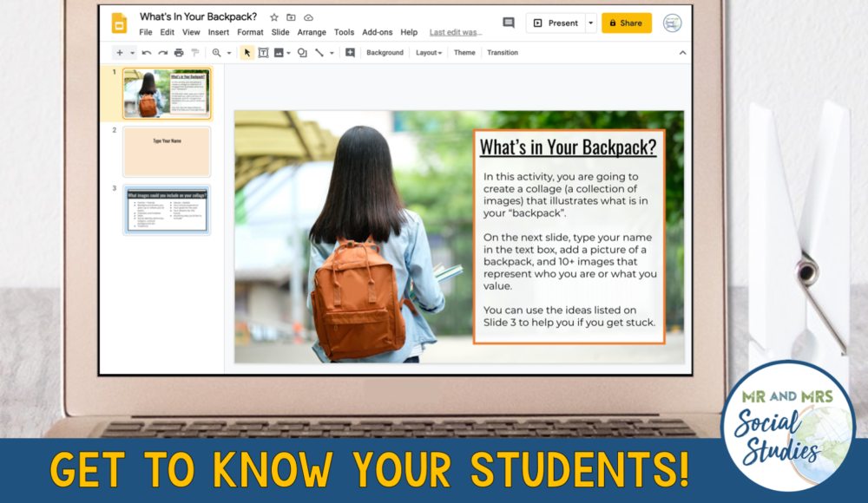Add a comment from toolbar

pyautogui.click(x=350, y=53)
